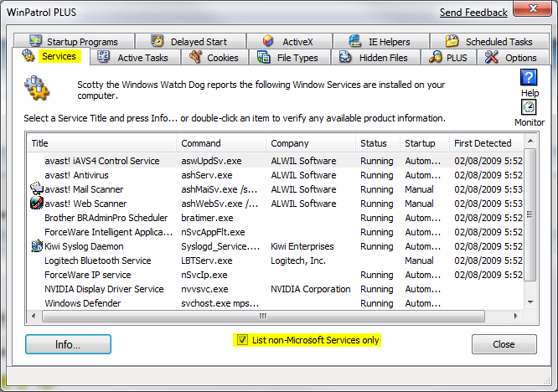Click the Kiwi Syslog Daemon service icon
The height and width of the screenshot is (392, 558).
(x=36, y=246)
